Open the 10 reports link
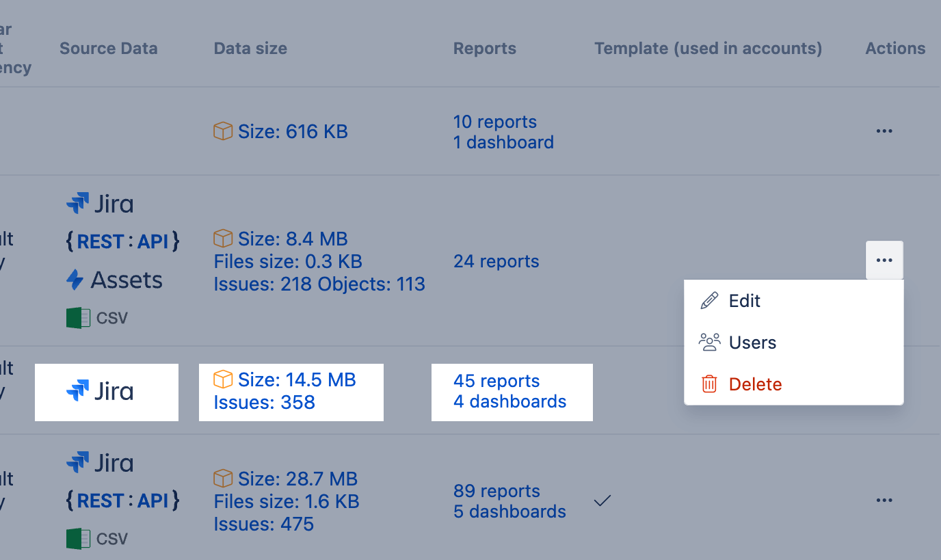 (x=494, y=122)
